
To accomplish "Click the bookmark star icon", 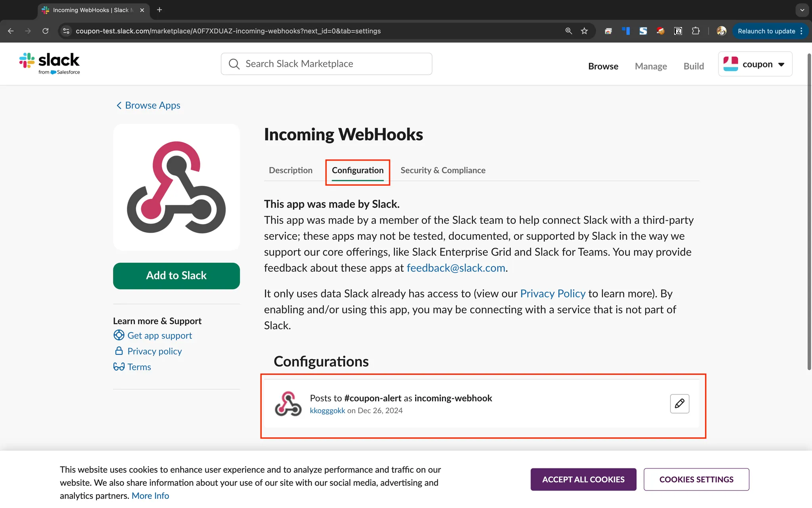I will [x=584, y=31].
